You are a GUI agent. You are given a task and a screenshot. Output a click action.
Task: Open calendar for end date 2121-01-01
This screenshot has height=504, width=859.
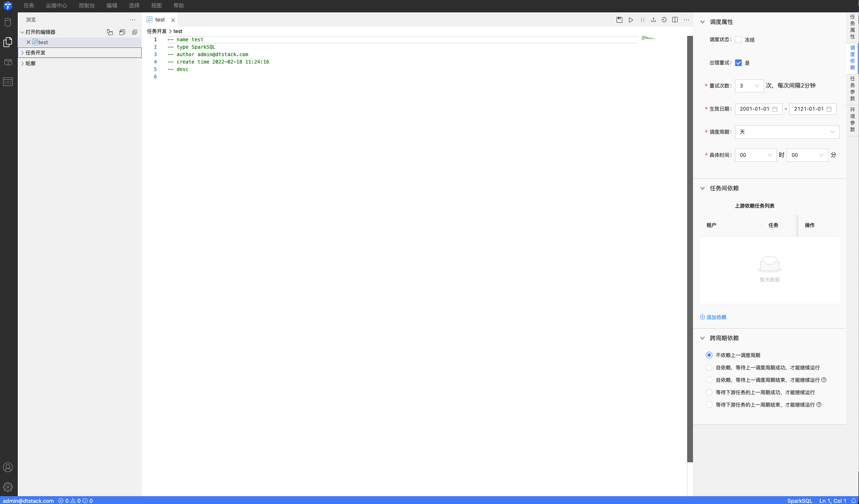click(x=829, y=109)
